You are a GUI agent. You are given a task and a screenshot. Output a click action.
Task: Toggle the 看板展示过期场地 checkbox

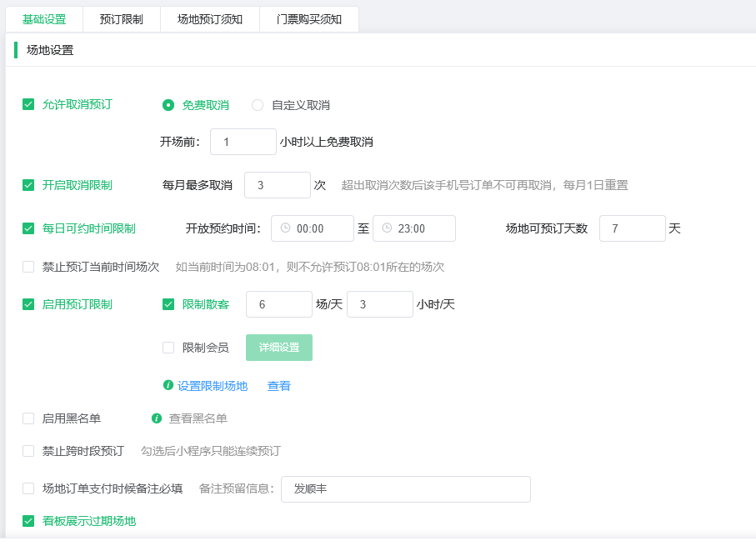(28, 521)
